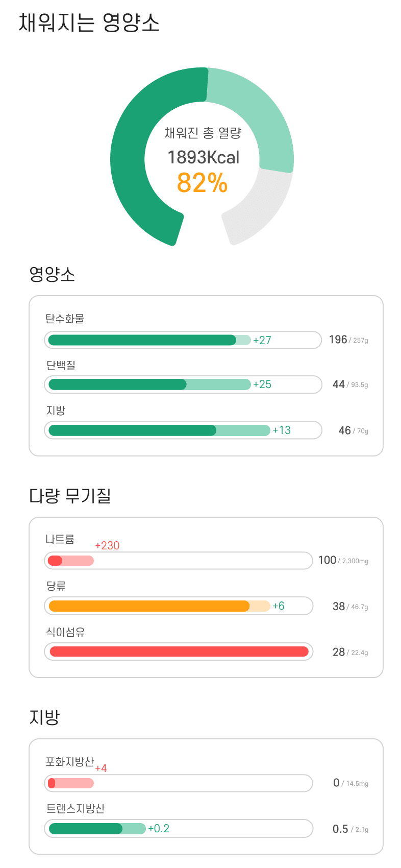Click the red 식이섬유 progress bar
The image size is (401, 868).
tap(179, 652)
